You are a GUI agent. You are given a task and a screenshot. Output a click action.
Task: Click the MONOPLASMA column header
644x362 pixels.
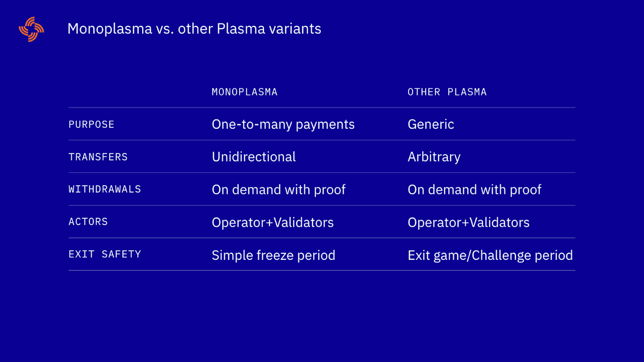(x=245, y=92)
